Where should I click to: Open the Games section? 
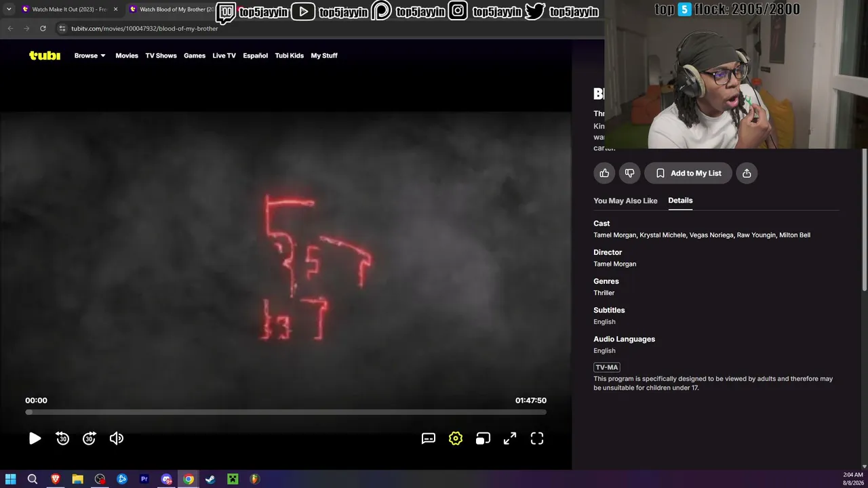pyautogui.click(x=195, y=56)
